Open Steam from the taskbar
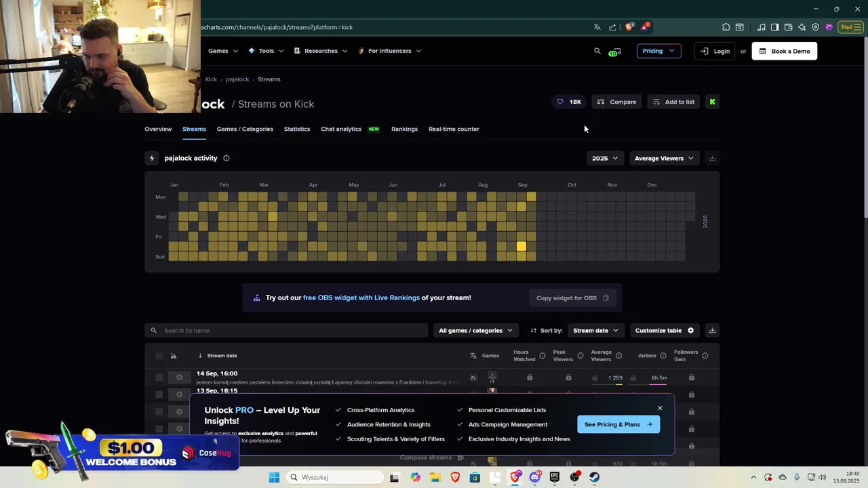 (x=594, y=477)
